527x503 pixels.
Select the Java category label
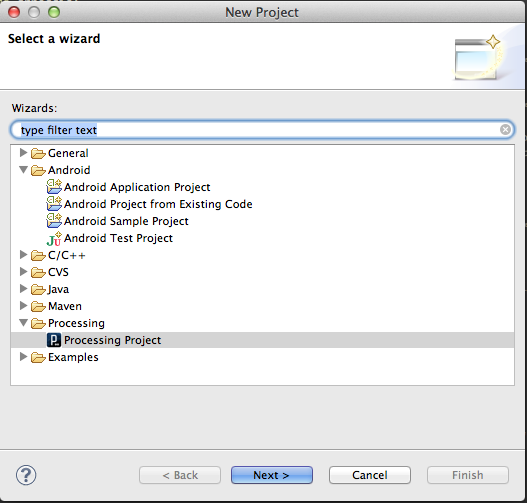pyautogui.click(x=58, y=289)
